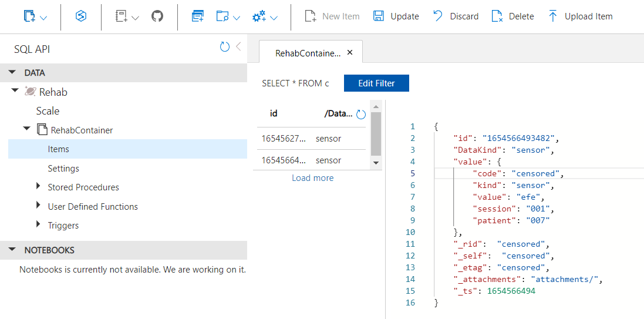Select item row starting 16545627
Image resolution: width=644 pixels, height=319 pixels.
pyautogui.click(x=311, y=139)
